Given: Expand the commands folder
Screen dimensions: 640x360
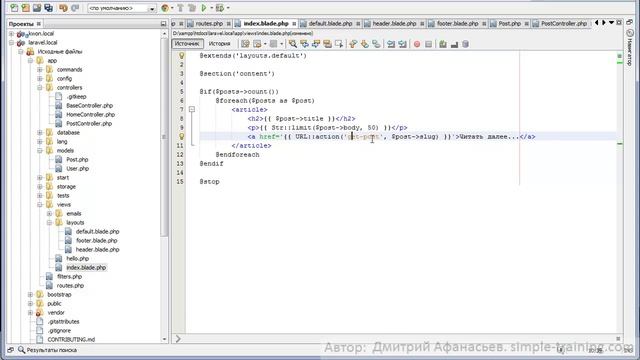Looking at the screenshot, I should 40,70.
